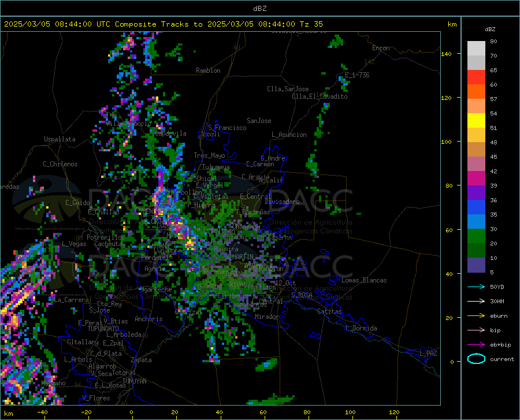Click the yellow eburn arrow in the legend
Image resolution: width=520 pixels, height=420 pixels.
coord(476,315)
